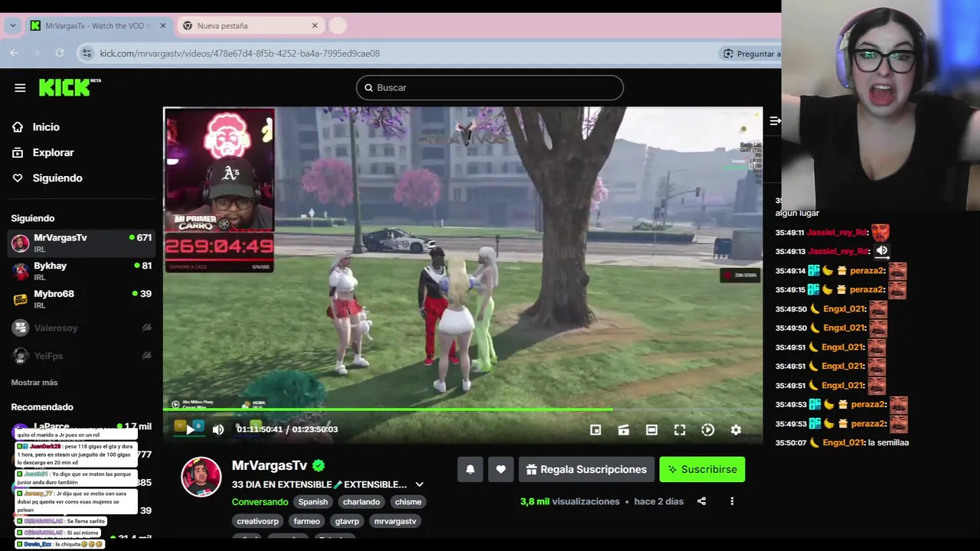The image size is (980, 551).
Task: Click the green Suscribirse button
Action: (702, 469)
